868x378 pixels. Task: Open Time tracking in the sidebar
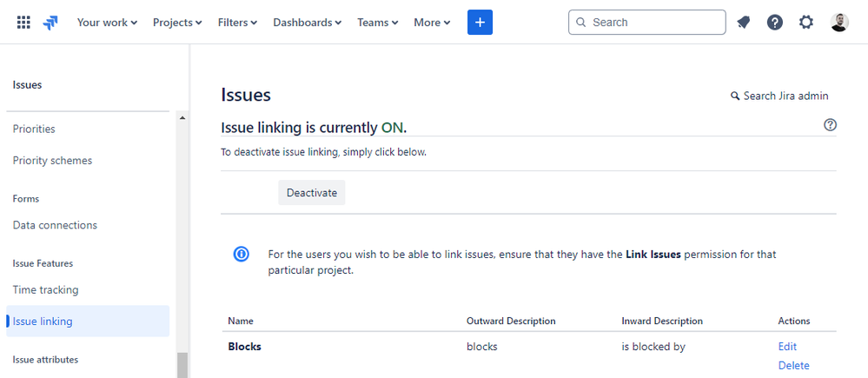(x=45, y=290)
